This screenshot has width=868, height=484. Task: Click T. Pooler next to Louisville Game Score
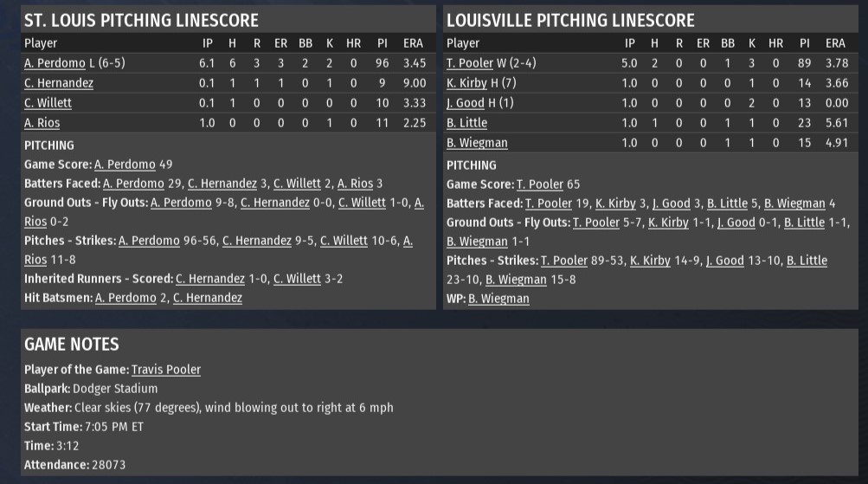540,184
